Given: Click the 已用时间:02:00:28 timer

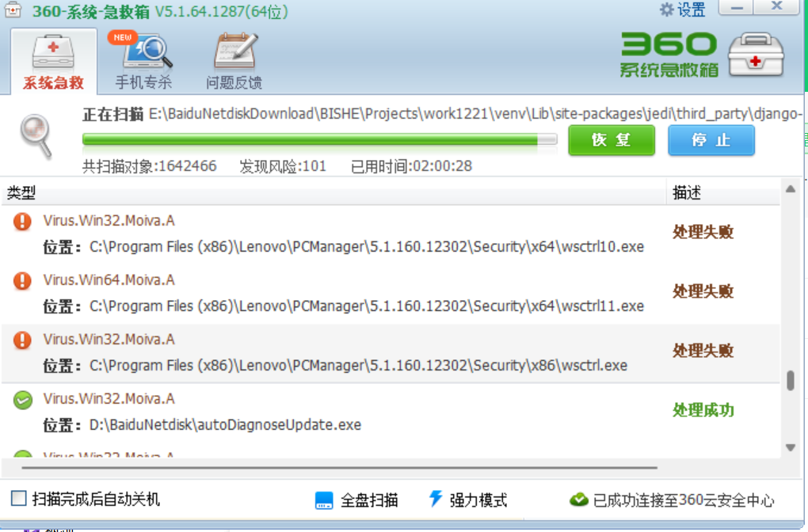Looking at the screenshot, I should pyautogui.click(x=411, y=166).
